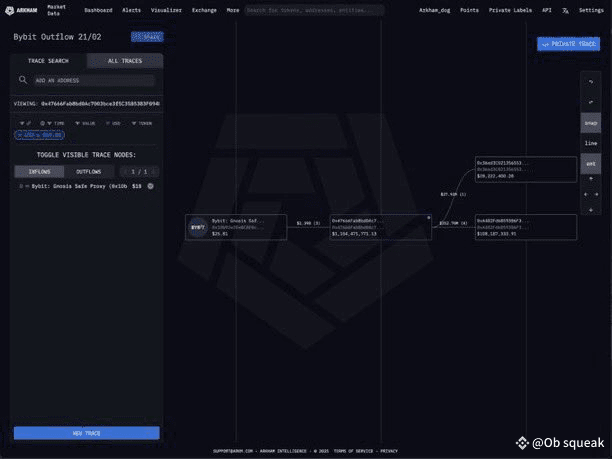This screenshot has width=612, height=459.
Task: Click the next page arrow beside 1 / 1
Action: 154,172
